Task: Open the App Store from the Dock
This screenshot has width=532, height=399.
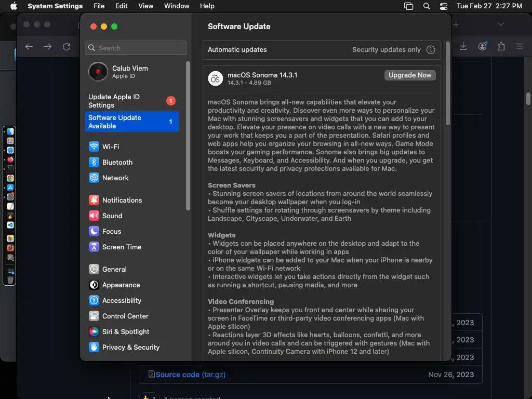Action: click(x=10, y=188)
